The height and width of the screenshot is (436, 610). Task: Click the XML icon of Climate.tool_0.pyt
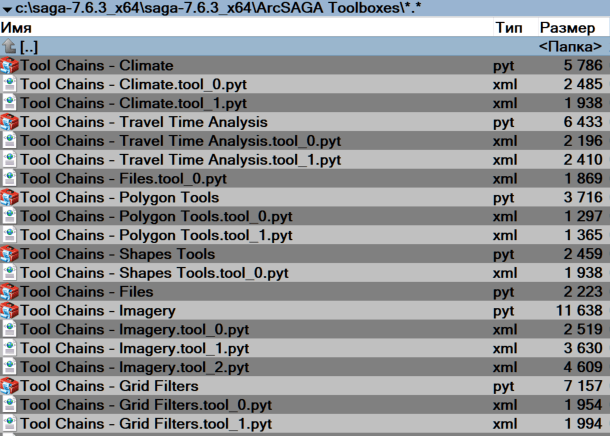pyautogui.click(x=10, y=85)
